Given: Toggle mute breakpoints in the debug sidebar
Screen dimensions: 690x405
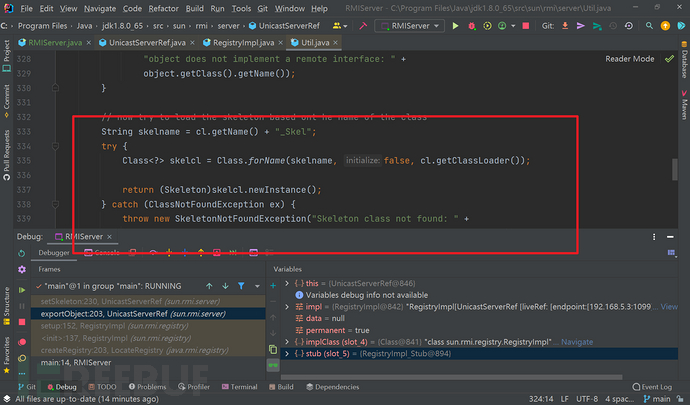Looking at the screenshot, I should coord(22,358).
